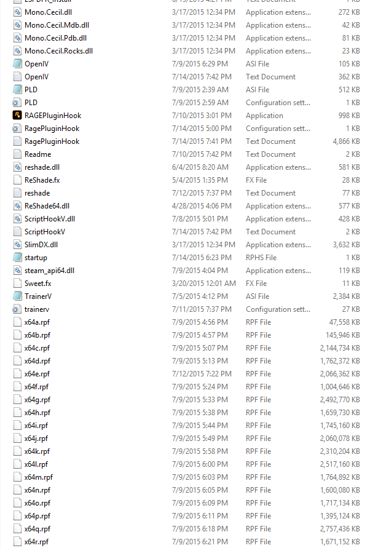
Task: Click the RAGEPluginHook application icon
Action: [x=17, y=116]
